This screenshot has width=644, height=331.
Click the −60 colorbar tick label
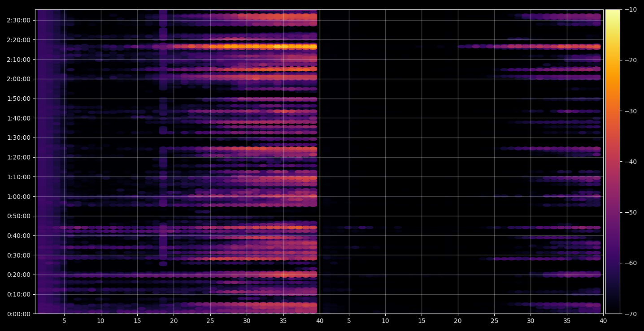click(630, 263)
